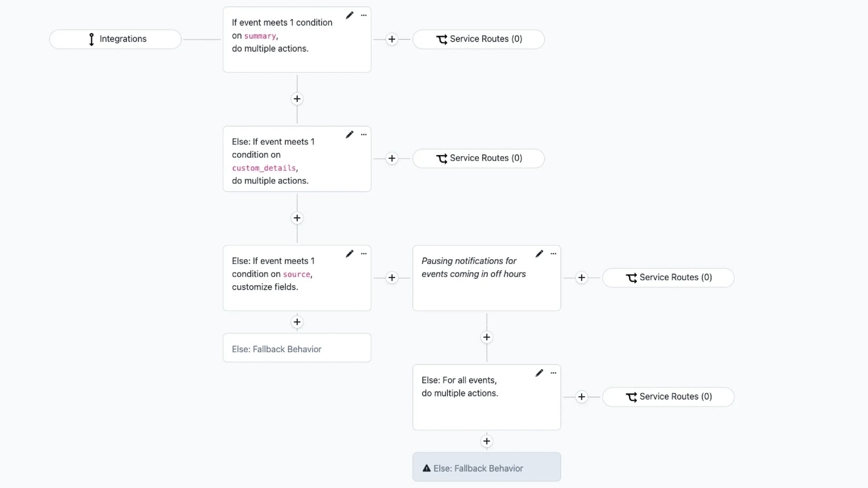
Task: Select the Integrations node
Action: click(115, 39)
